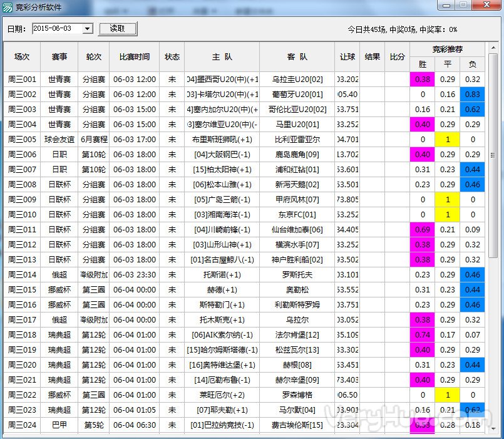The image size is (504, 439).
Task: Select the magenta 0.74 cell in row 周三018
Action: click(x=423, y=335)
